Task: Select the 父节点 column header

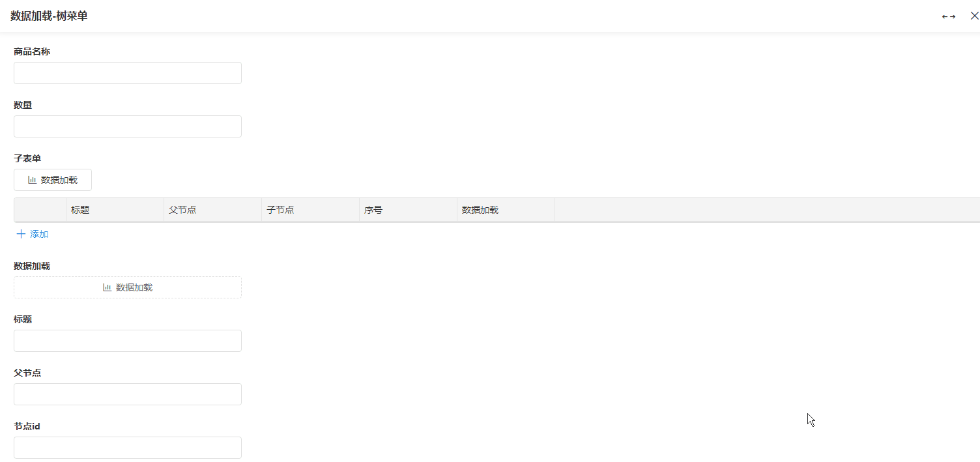Action: coord(212,210)
